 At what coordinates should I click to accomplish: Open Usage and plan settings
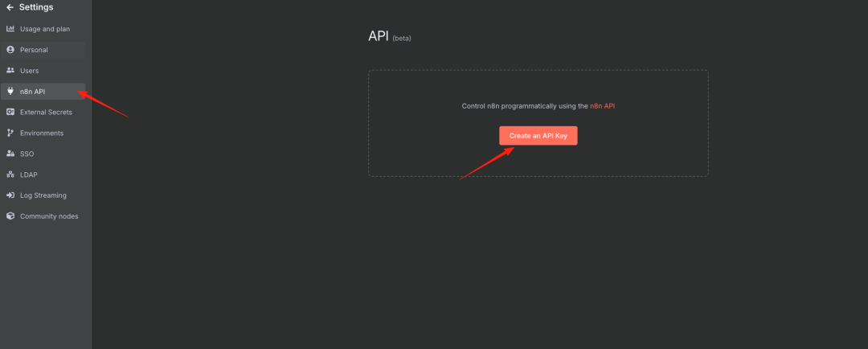point(43,29)
